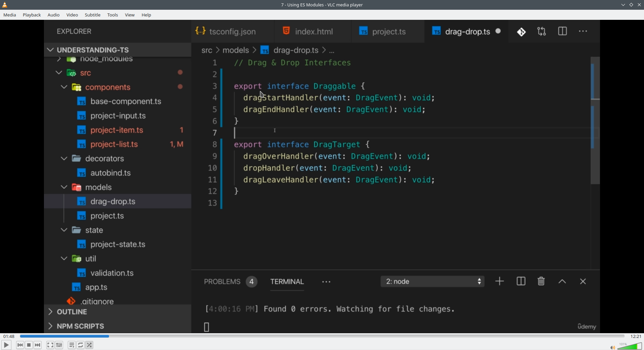Toggle fullscreen video mode
Screen dimensions: 644x350
(x=50, y=345)
